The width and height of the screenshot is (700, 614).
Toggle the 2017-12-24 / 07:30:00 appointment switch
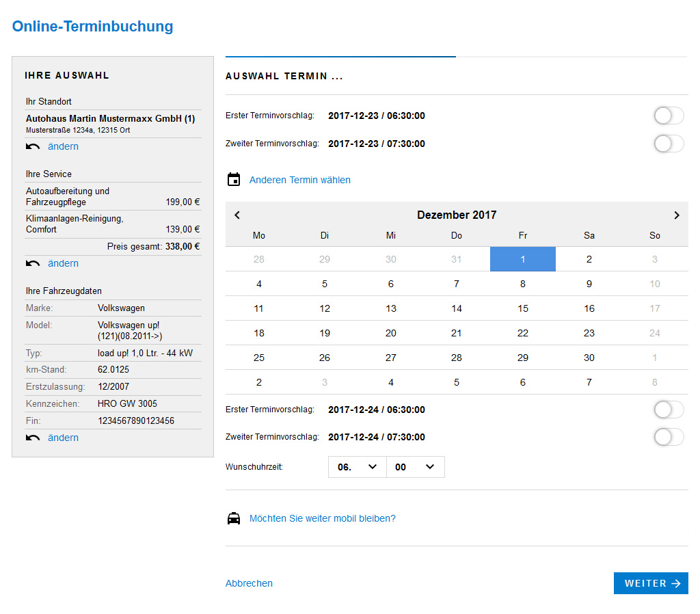tap(668, 437)
